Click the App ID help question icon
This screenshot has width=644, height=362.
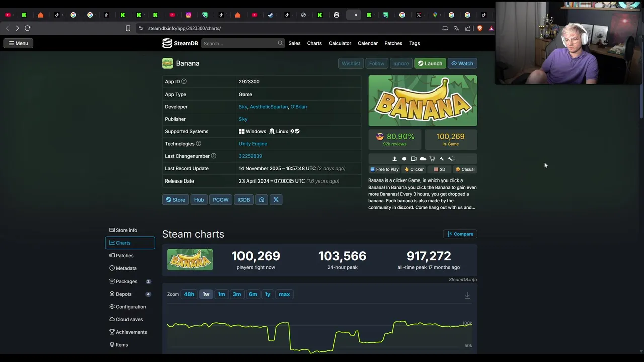184,81
